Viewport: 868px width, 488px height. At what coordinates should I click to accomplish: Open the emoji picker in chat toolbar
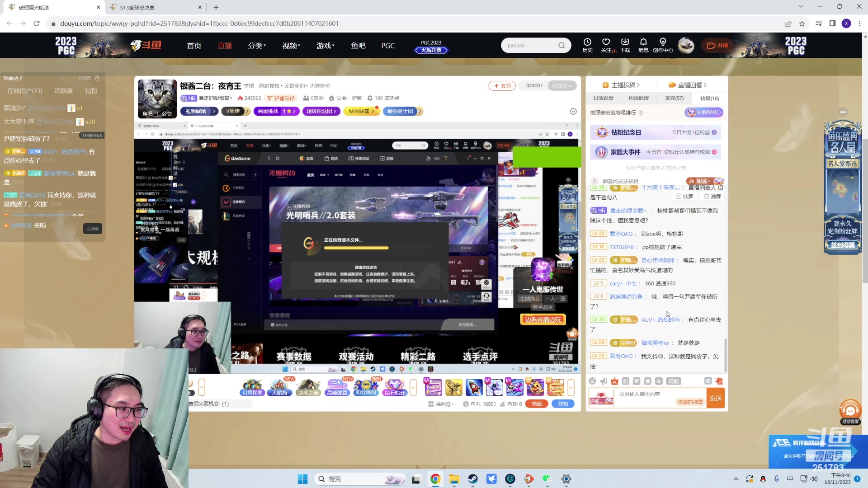[592, 381]
